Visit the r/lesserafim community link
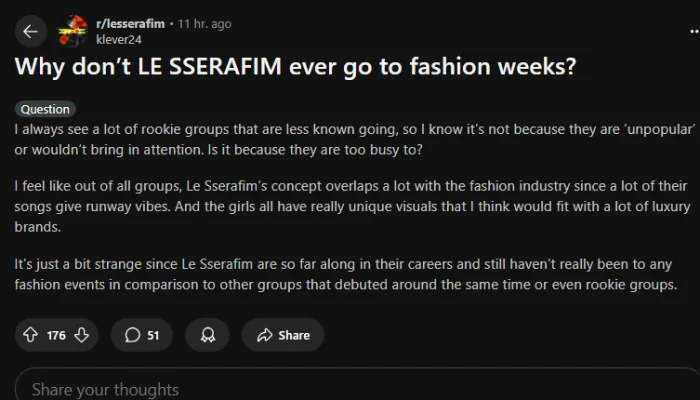The height and width of the screenshot is (400, 700). 129,22
